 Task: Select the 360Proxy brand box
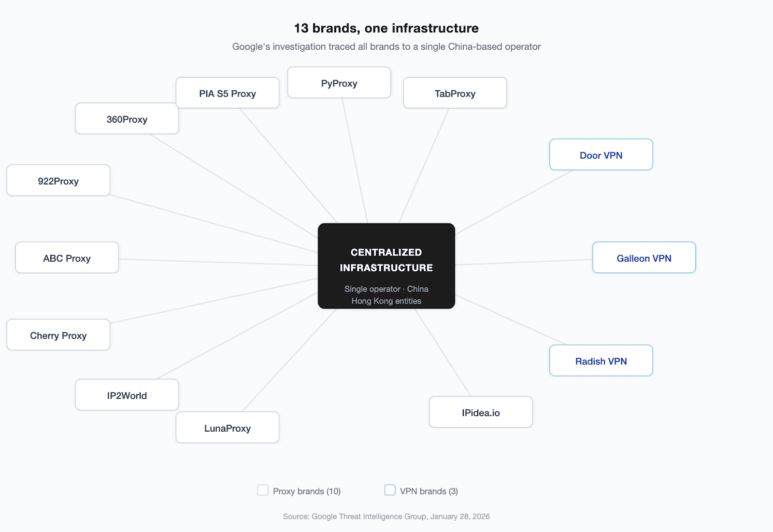(127, 119)
